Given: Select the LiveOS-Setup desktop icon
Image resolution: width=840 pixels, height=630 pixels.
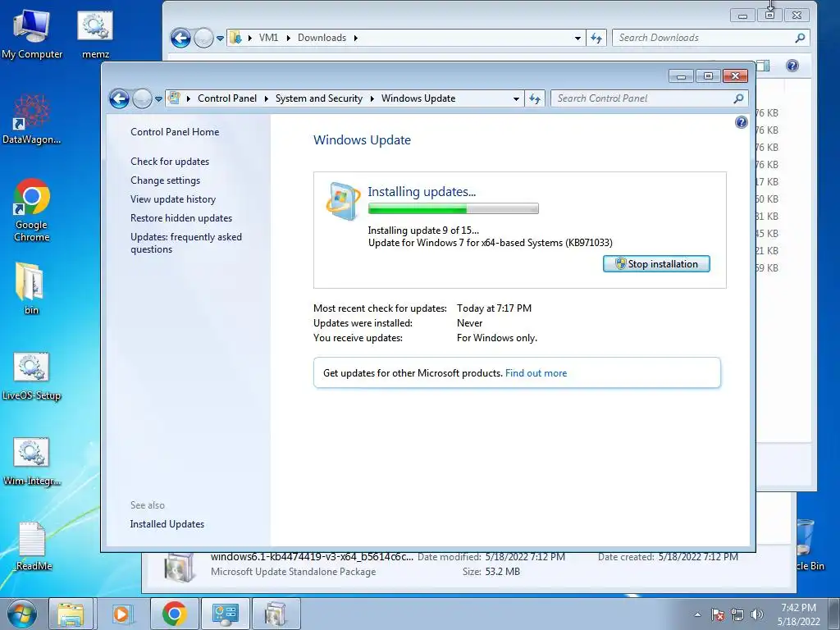Looking at the screenshot, I should (x=31, y=376).
